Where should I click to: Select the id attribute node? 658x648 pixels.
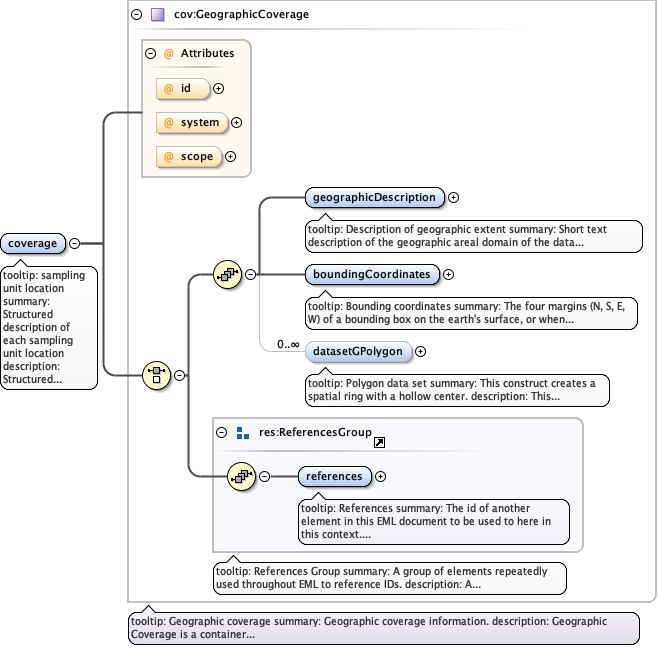(184, 88)
